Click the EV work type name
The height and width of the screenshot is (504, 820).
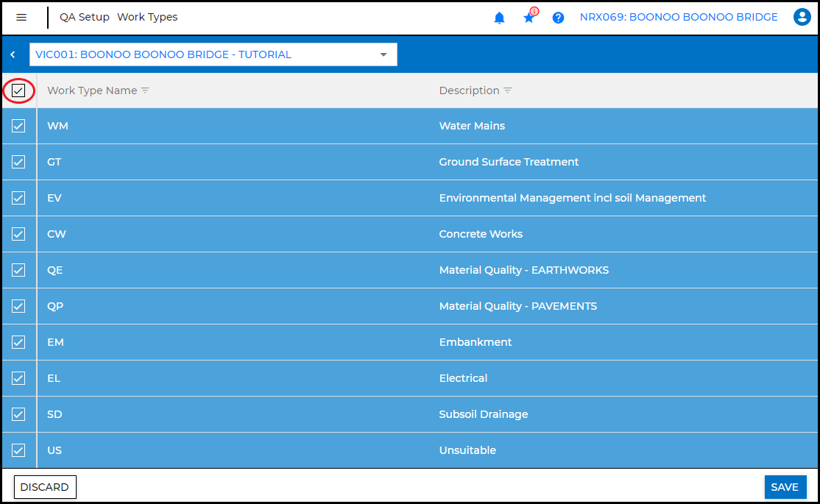(x=54, y=198)
